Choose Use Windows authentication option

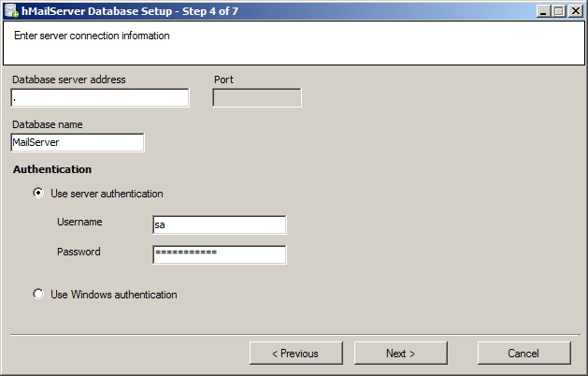(38, 295)
